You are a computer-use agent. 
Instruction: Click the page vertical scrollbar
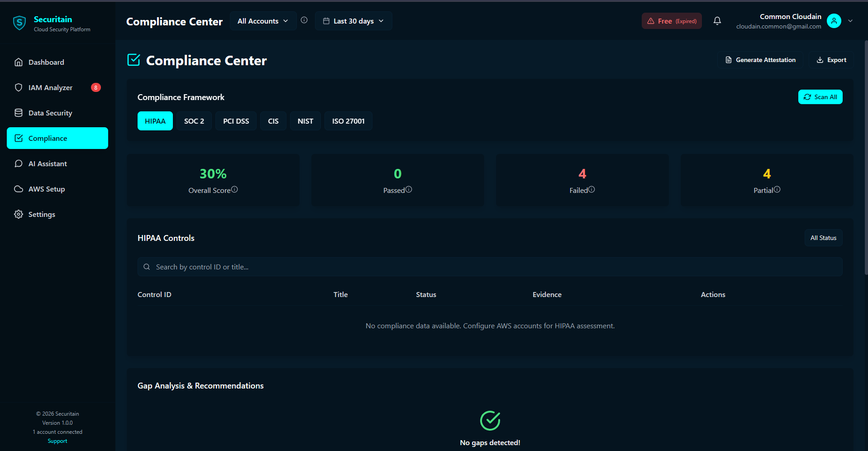(x=866, y=158)
